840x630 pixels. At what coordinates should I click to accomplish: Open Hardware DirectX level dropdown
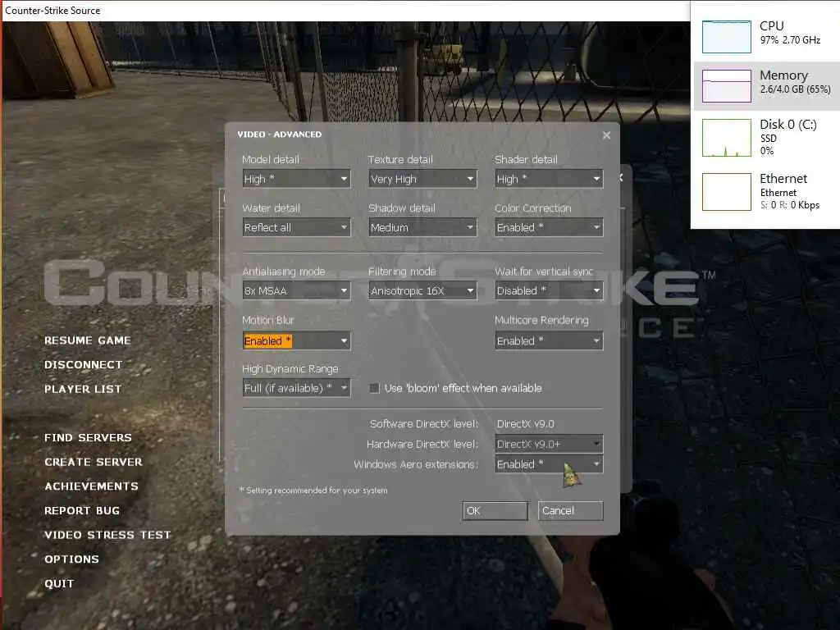(x=549, y=444)
